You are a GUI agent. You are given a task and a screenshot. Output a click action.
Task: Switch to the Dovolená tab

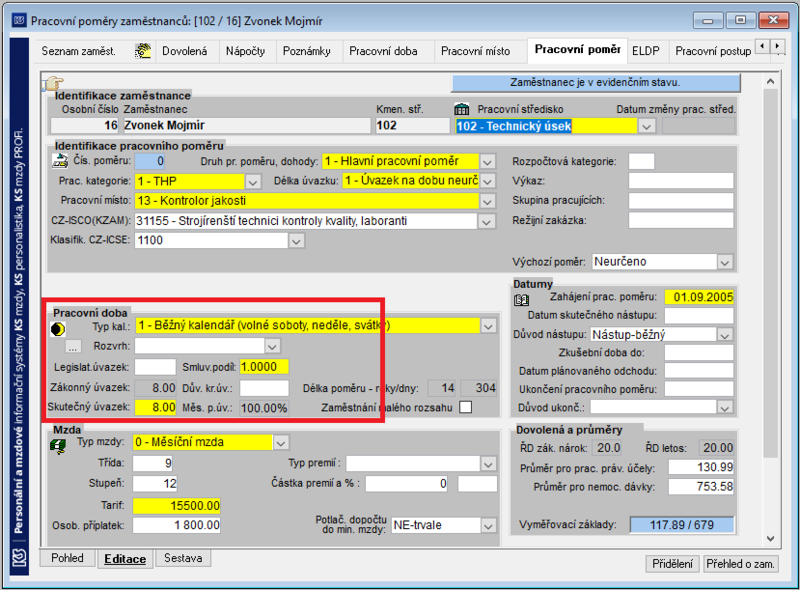pyautogui.click(x=185, y=51)
